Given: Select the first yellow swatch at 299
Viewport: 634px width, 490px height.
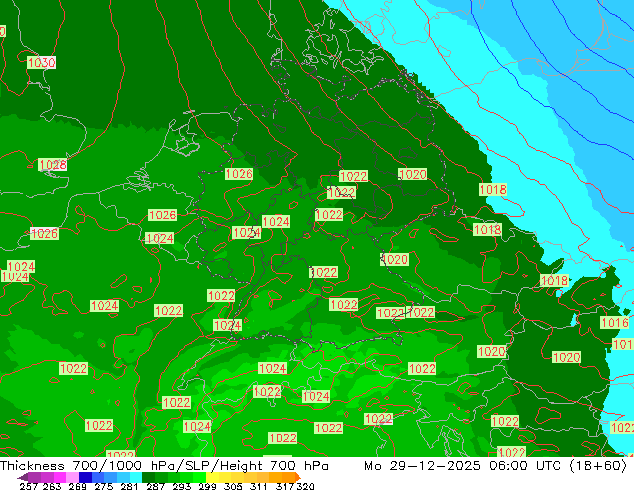Looking at the screenshot, I should [212, 477].
